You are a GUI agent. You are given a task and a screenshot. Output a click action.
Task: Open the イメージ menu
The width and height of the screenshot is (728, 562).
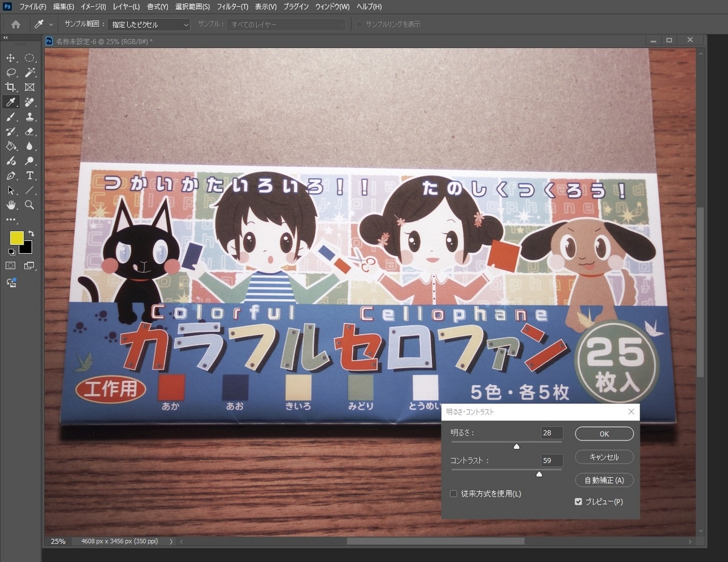pos(93,7)
